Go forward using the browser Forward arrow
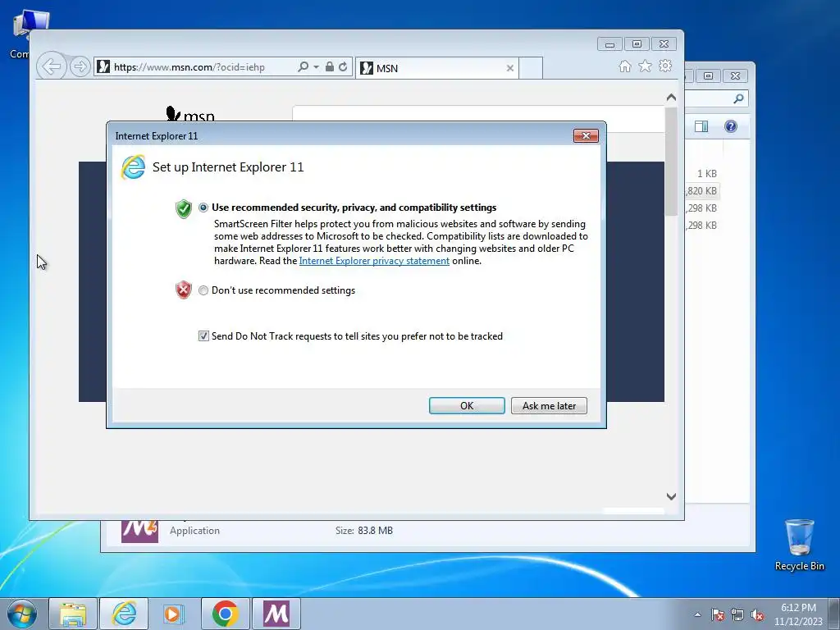This screenshot has width=840, height=630. [80, 67]
